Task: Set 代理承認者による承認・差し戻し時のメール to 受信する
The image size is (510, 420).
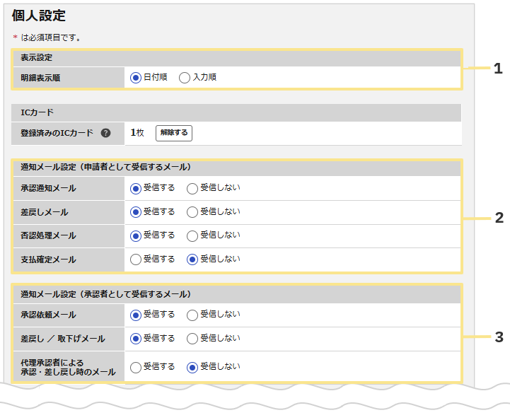Action: 136,368
